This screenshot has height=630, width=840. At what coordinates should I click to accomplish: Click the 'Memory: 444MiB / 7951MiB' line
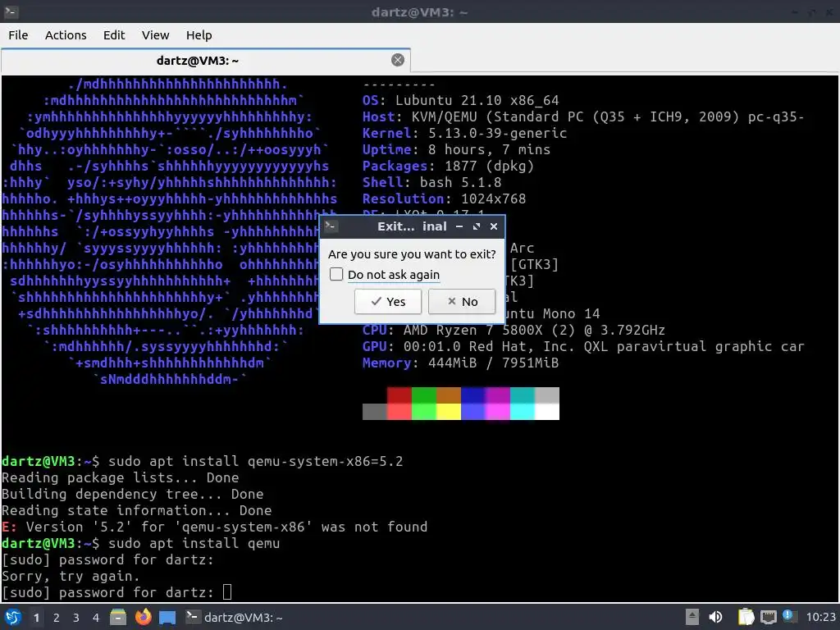(461, 363)
